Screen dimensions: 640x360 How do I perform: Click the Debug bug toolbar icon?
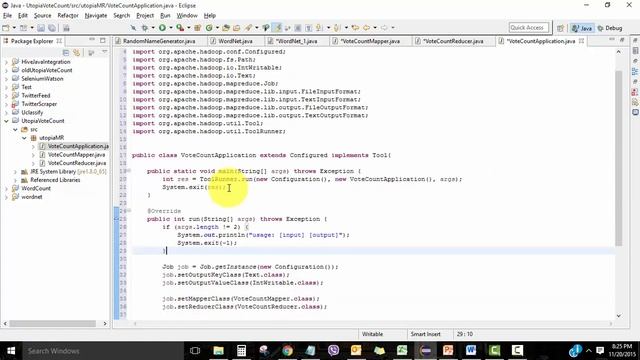pyautogui.click(x=145, y=28)
